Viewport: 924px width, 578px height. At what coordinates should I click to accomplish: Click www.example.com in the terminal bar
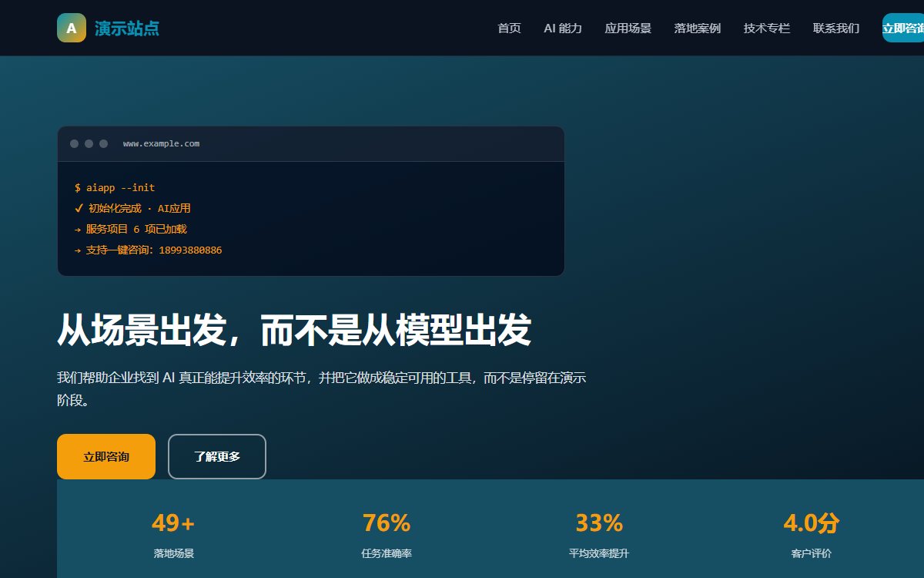(161, 144)
